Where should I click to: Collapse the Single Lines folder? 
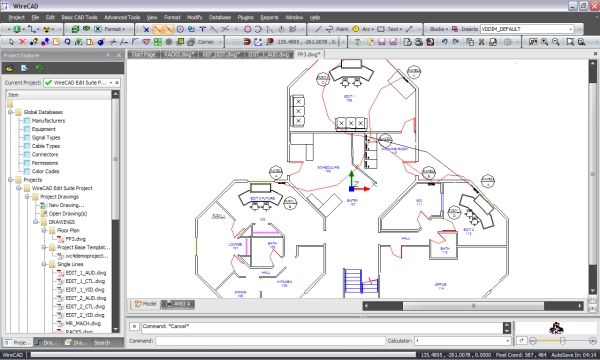[x=44, y=264]
